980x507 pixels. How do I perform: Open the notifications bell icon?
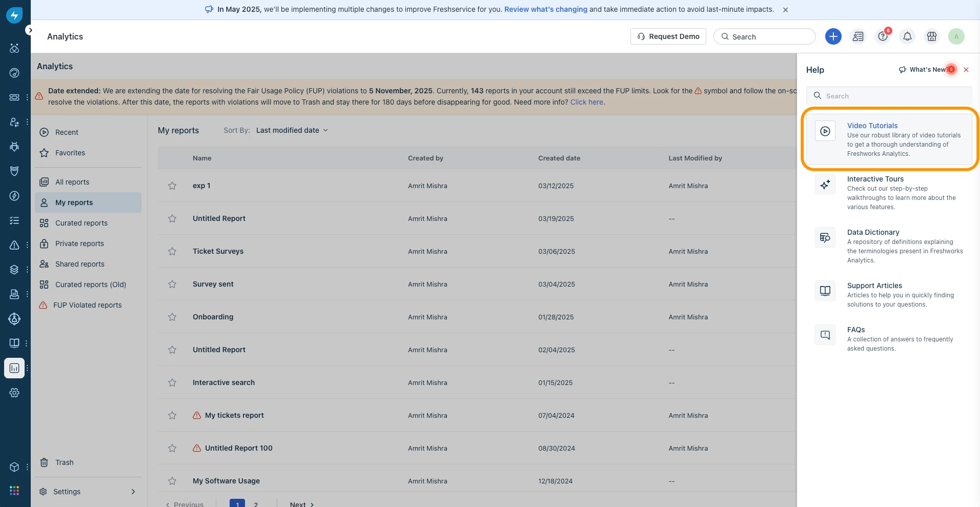pos(907,36)
